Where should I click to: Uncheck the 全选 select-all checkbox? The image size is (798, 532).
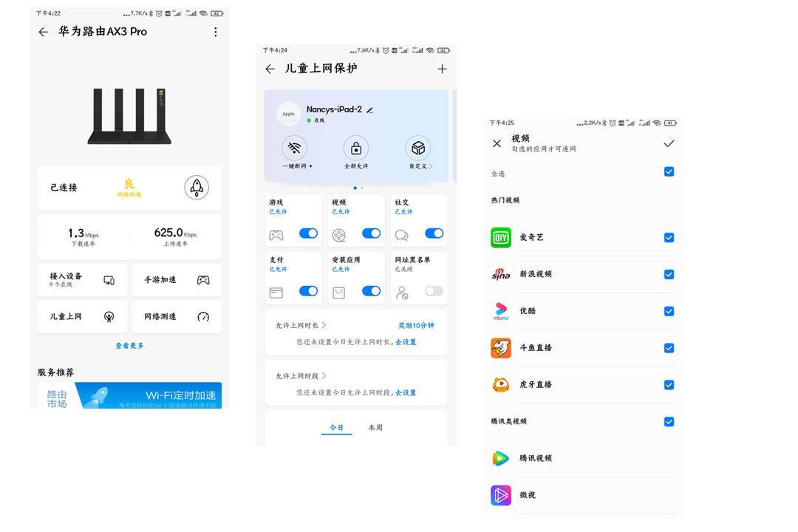pos(669,171)
